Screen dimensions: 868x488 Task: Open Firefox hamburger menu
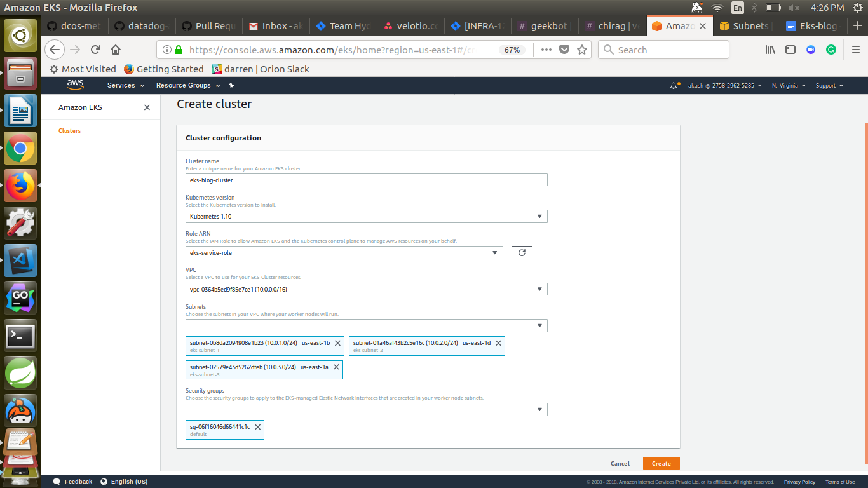pos(855,50)
